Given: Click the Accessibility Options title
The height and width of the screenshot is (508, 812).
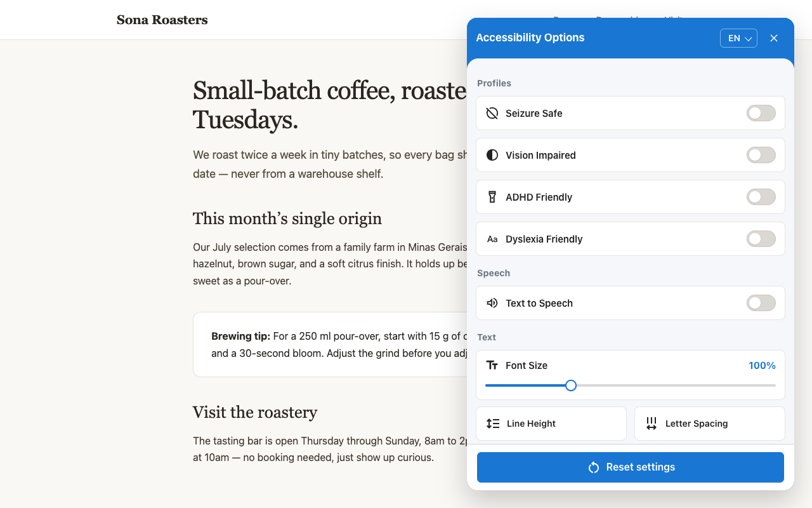Looking at the screenshot, I should click(530, 37).
